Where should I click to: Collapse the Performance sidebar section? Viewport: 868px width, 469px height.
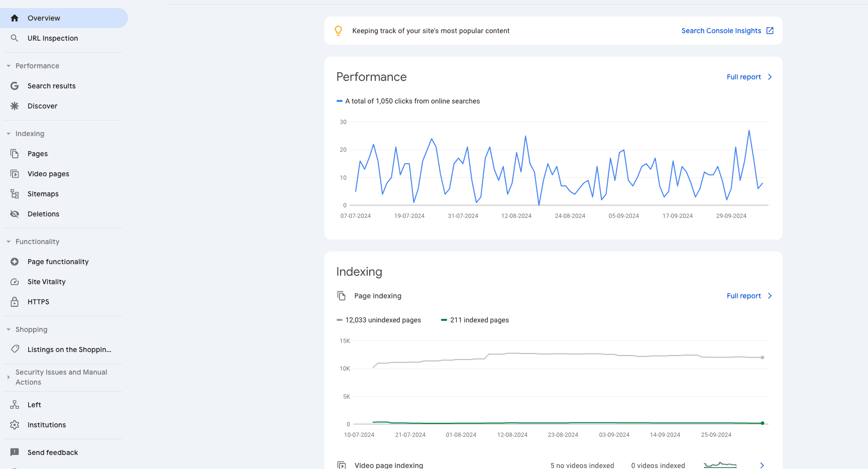pos(9,66)
